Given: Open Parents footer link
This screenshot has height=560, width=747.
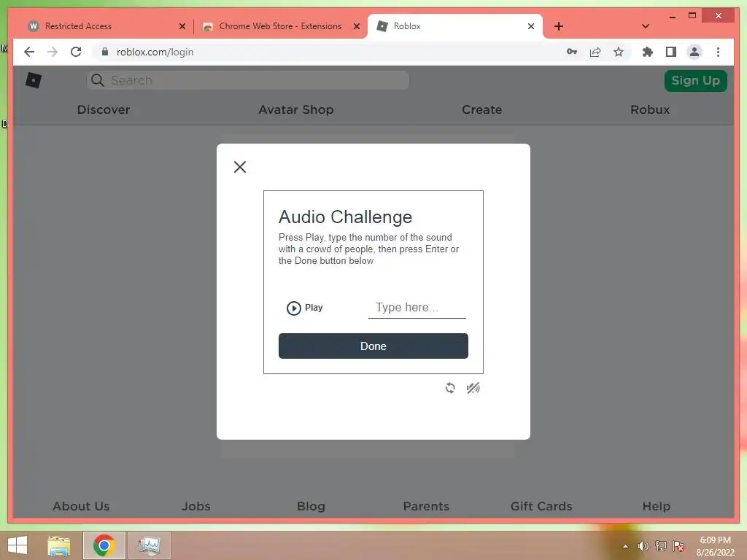Looking at the screenshot, I should (x=426, y=506).
